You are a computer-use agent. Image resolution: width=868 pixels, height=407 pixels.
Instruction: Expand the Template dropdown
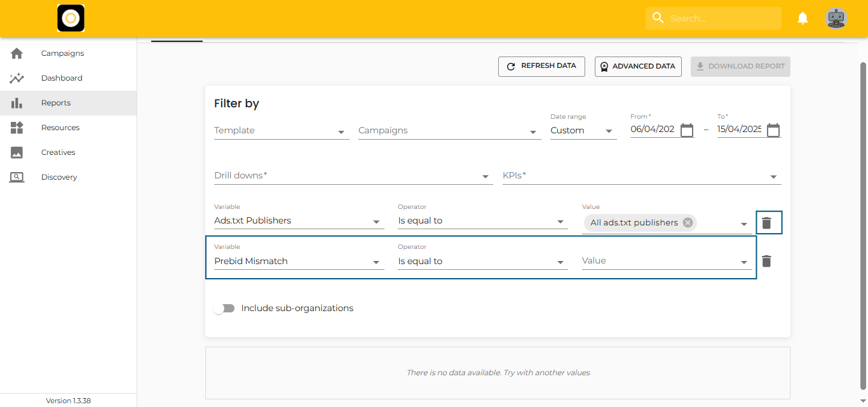pyautogui.click(x=281, y=131)
